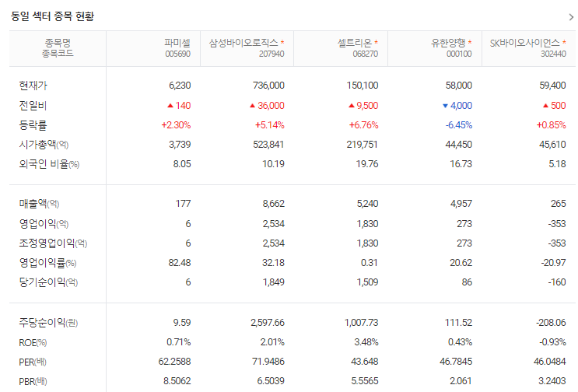Click the 등락률 row label
The height and width of the screenshot is (392, 578).
point(33,125)
